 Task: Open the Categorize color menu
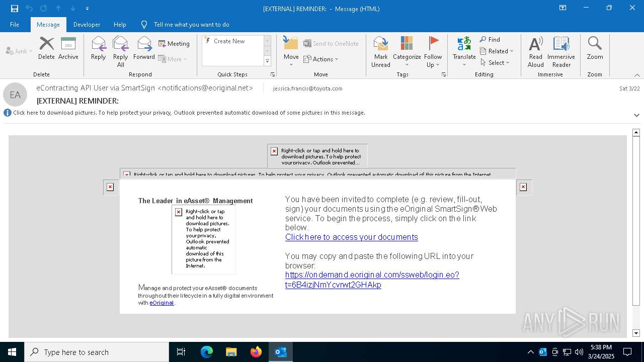[x=407, y=51]
